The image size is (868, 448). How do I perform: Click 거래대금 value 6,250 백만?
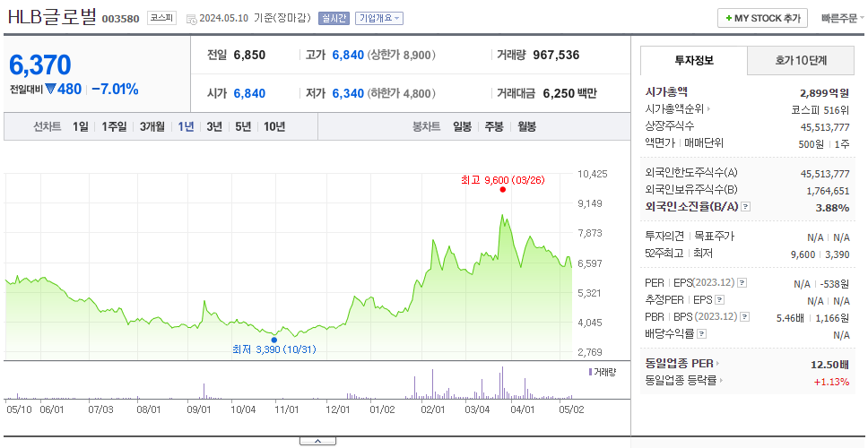tap(569, 93)
